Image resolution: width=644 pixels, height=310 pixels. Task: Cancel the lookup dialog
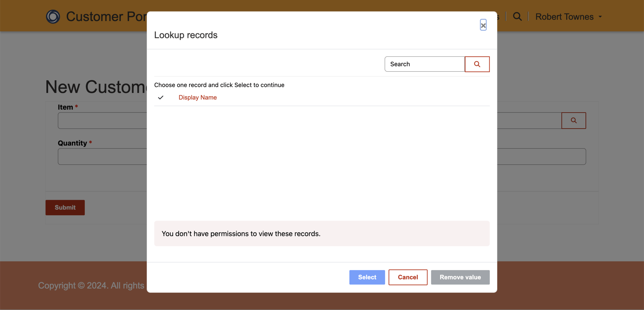[x=408, y=277]
